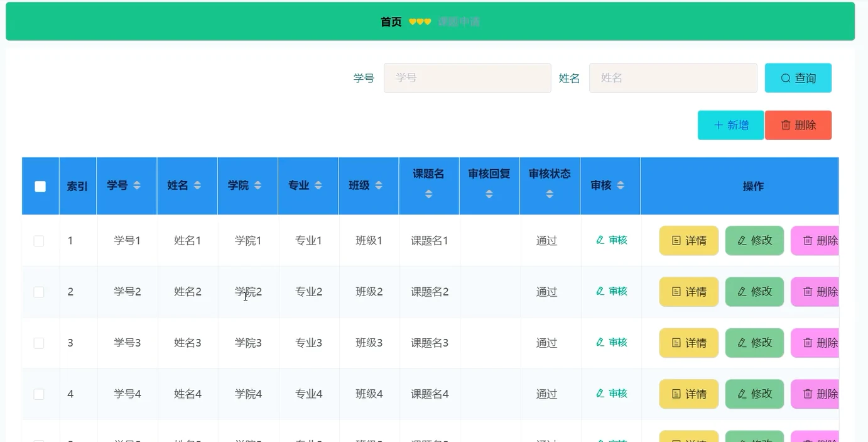Sort the table by 审核 column
Viewport: 868px width, 442px height.
621,185
